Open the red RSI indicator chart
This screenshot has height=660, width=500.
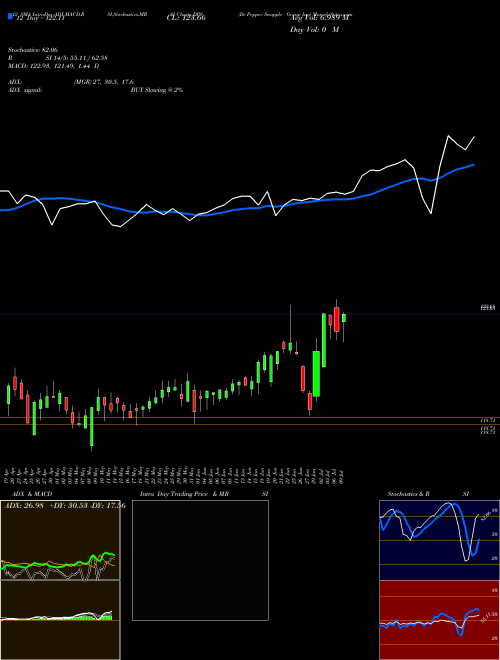coord(439,620)
